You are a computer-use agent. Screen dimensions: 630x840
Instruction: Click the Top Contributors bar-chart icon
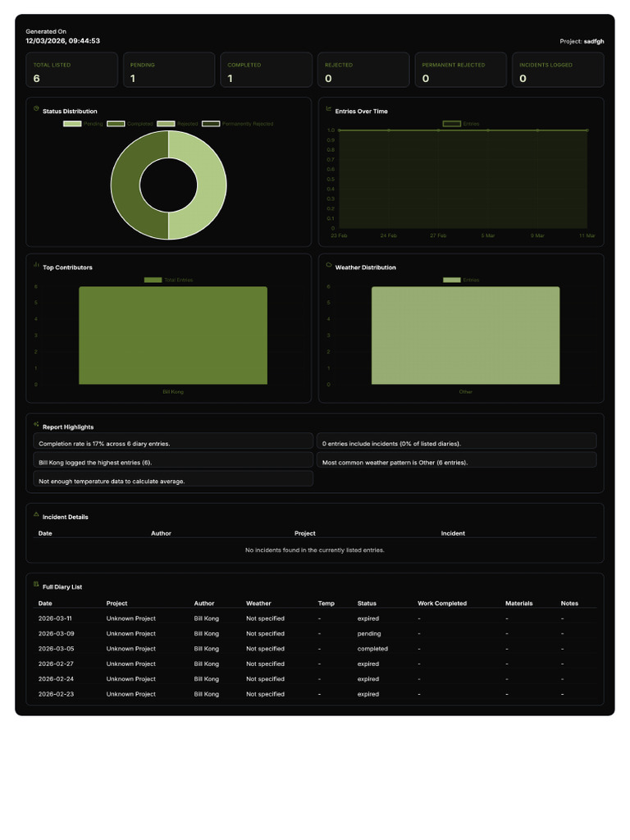click(x=36, y=264)
